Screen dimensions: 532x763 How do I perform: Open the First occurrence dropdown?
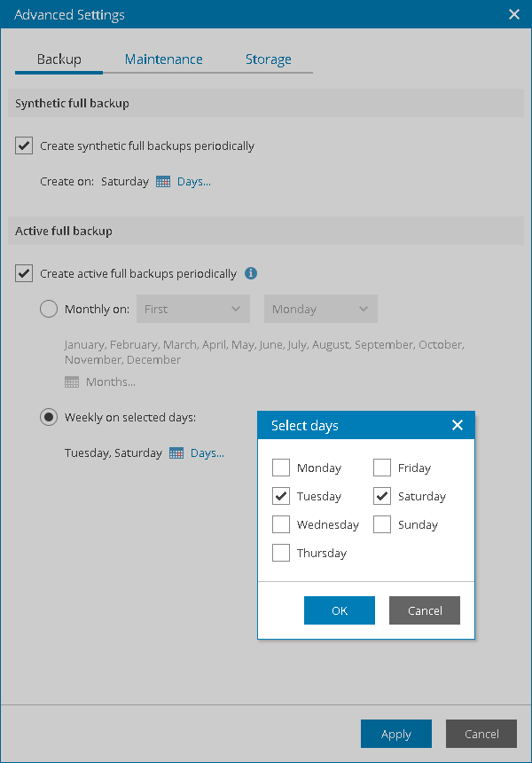(192, 309)
